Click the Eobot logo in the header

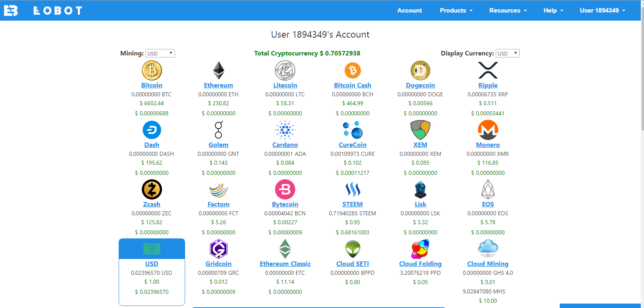click(11, 11)
